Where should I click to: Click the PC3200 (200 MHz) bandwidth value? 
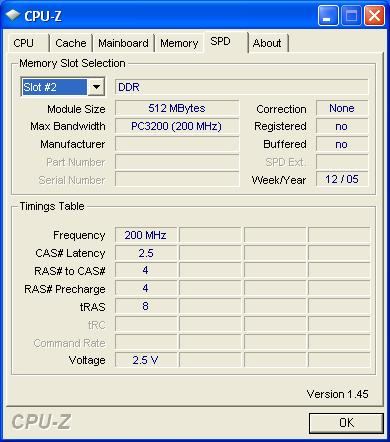177,126
